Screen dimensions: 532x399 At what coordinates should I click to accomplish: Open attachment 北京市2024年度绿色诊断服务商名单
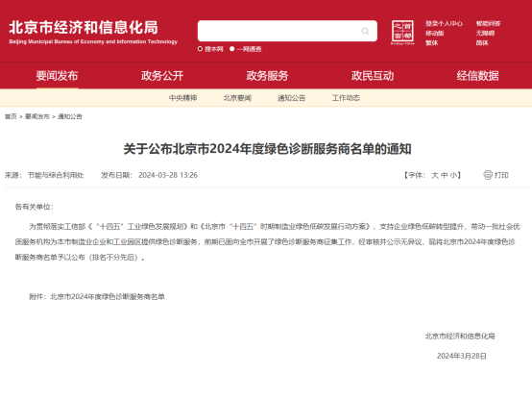(108, 296)
